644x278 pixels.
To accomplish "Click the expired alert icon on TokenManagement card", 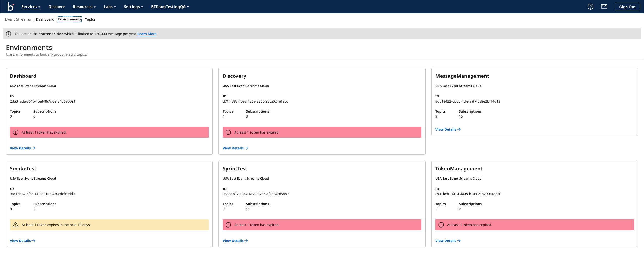I will [x=441, y=225].
